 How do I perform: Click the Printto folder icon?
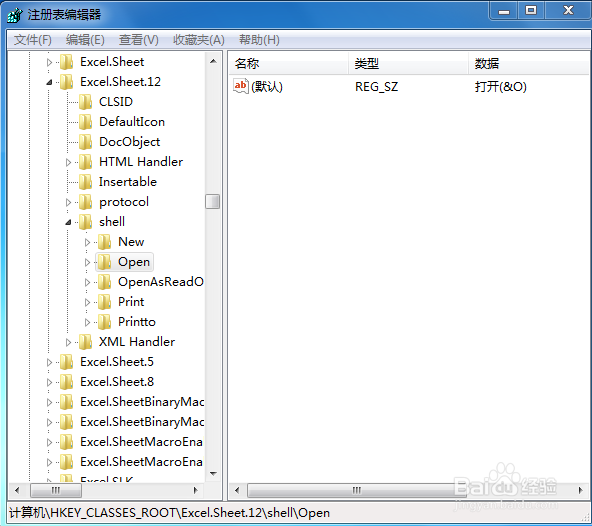[104, 322]
